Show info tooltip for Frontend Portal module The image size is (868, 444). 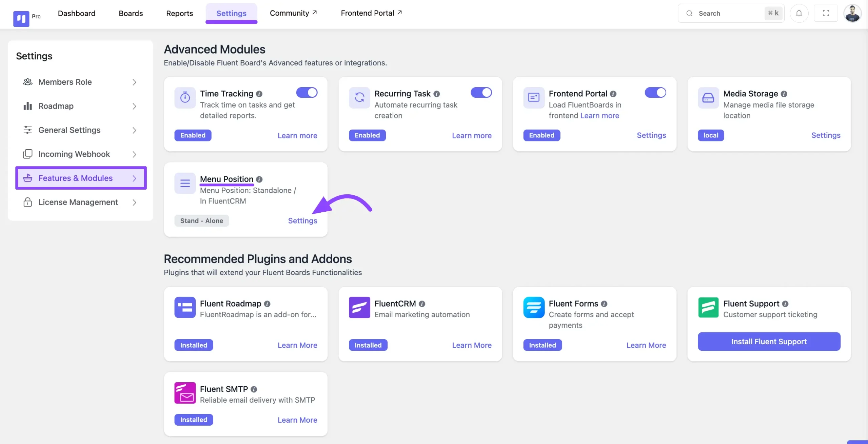pyautogui.click(x=613, y=94)
